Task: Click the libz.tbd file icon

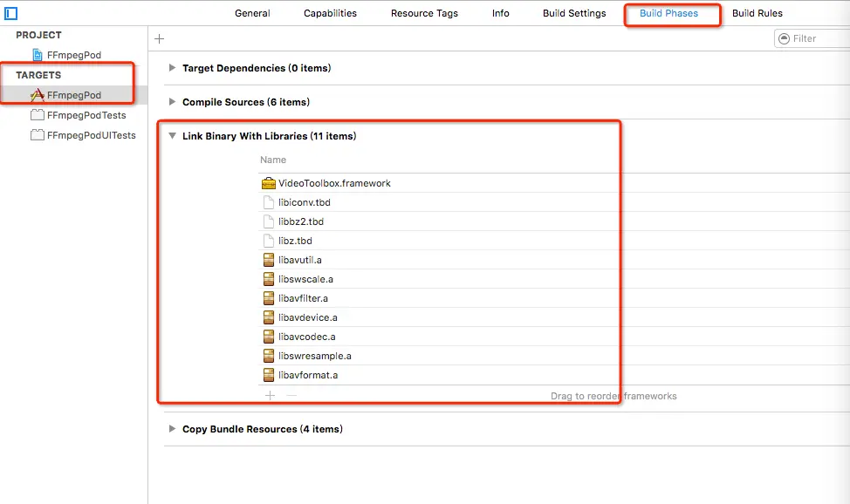Action: pyautogui.click(x=268, y=241)
